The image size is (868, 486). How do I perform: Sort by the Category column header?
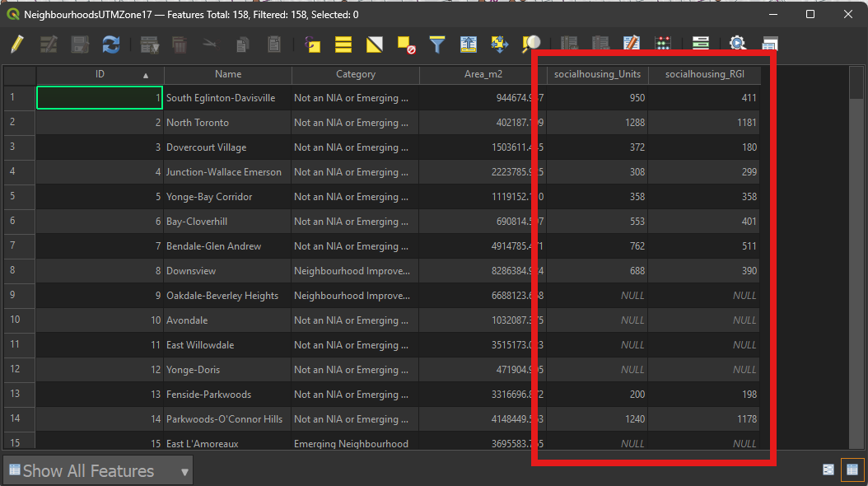point(356,74)
